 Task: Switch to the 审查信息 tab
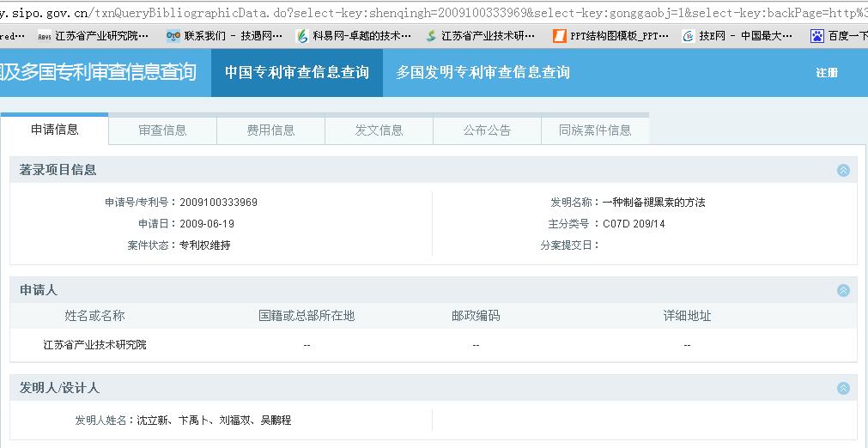point(162,130)
